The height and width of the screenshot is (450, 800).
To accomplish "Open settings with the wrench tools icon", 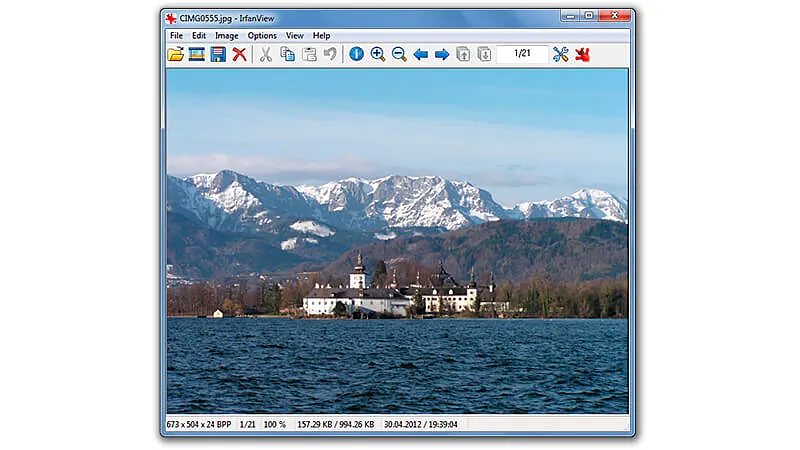I will (x=560, y=54).
